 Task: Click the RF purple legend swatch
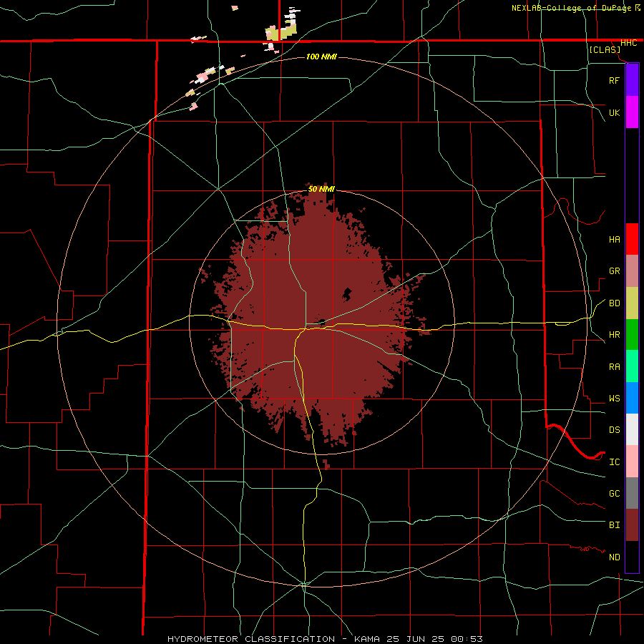(x=632, y=80)
